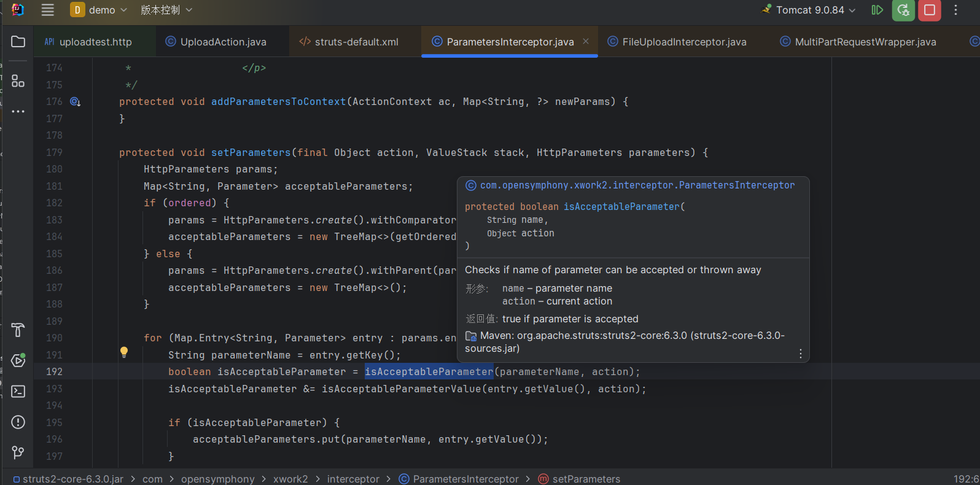The height and width of the screenshot is (485, 980).
Task: Open the toolbar more actions menu
Action: 955,10
